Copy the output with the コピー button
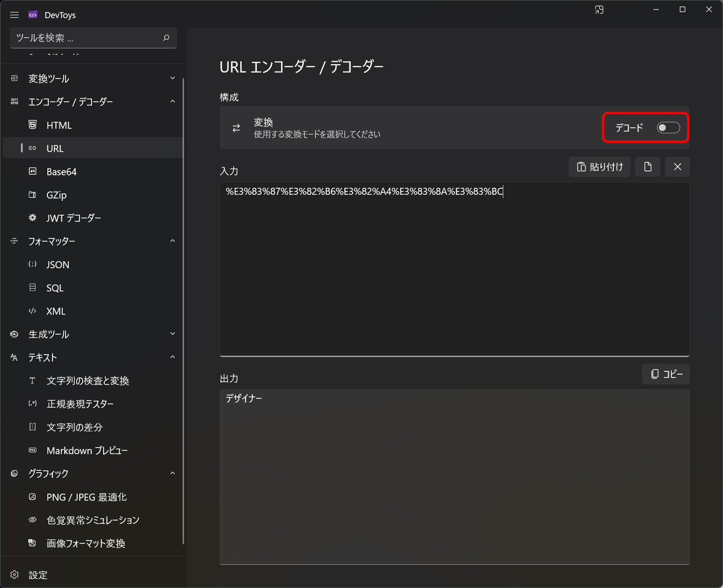This screenshot has height=588, width=723. coord(665,374)
